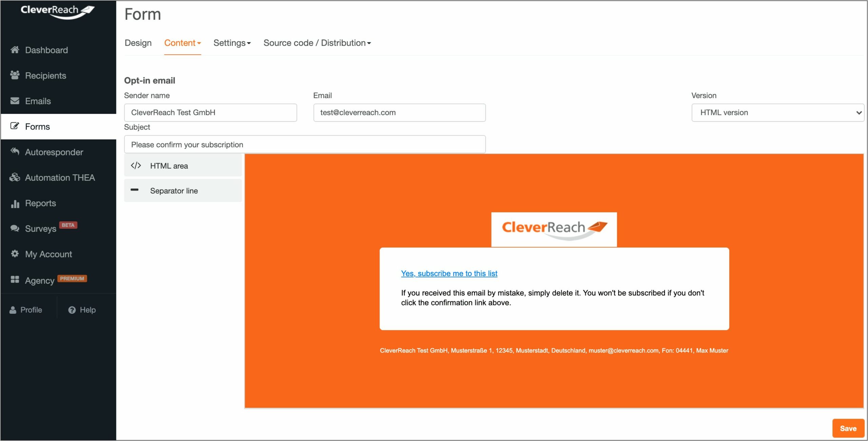Viewport: 868px width, 441px height.
Task: Expand the Source code / Distribution dropdown
Action: [318, 42]
